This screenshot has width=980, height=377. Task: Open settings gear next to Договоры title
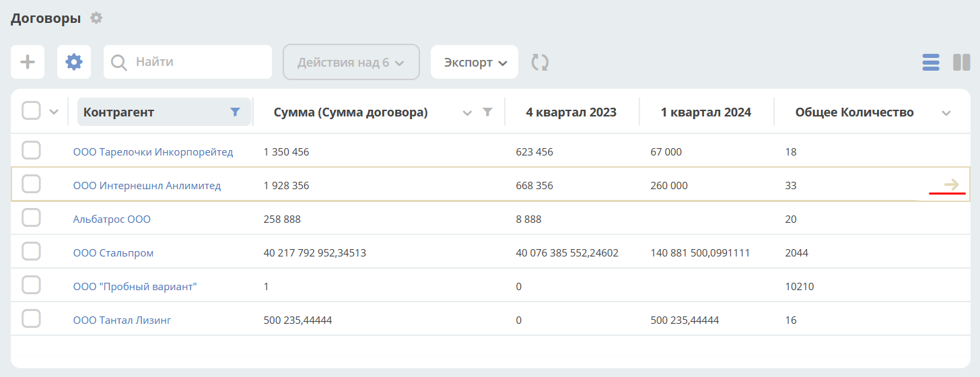click(x=96, y=18)
